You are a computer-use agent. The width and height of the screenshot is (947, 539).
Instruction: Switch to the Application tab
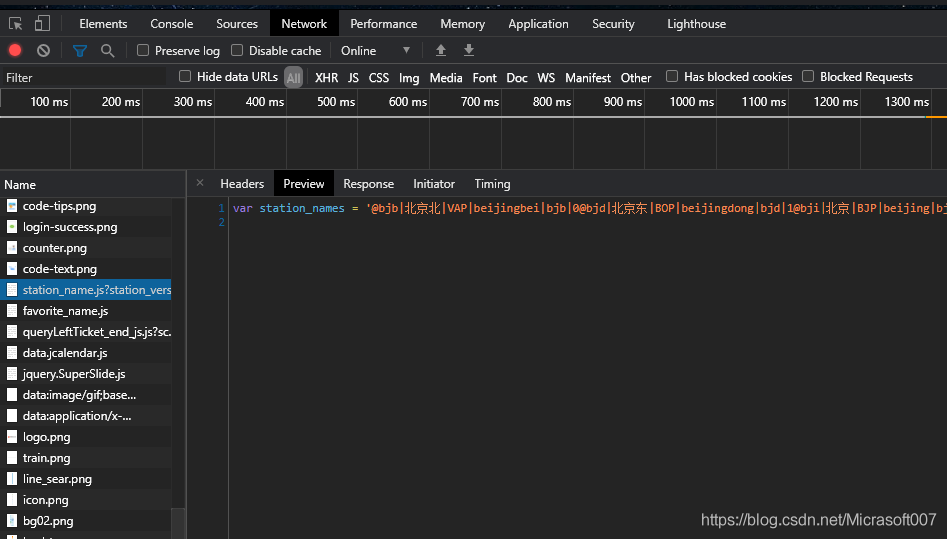coord(538,24)
